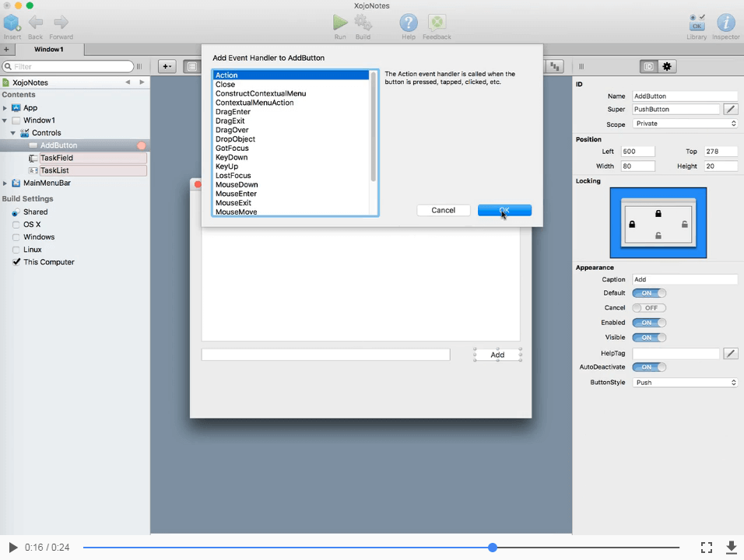Download the video
The image size is (744, 560).
coord(732,548)
